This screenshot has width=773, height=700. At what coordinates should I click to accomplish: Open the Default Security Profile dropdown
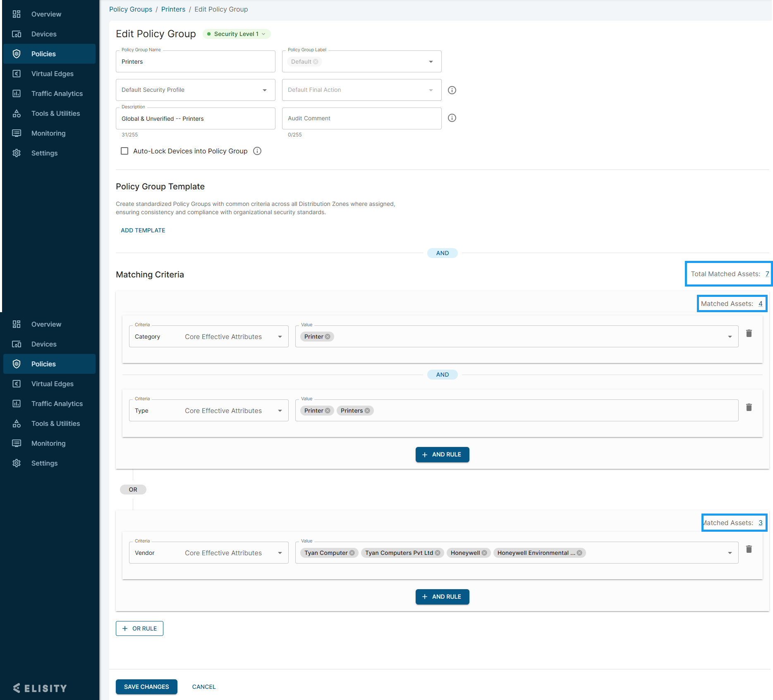coord(196,90)
